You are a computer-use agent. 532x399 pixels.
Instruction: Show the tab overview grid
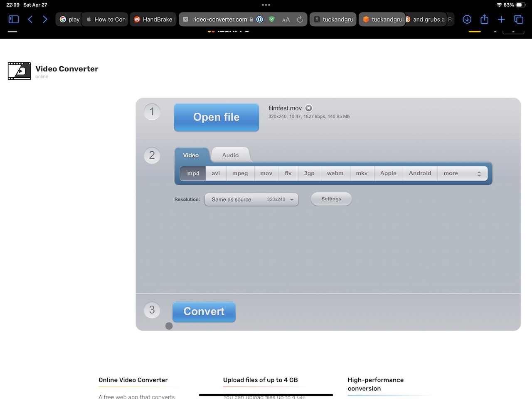coord(519,20)
